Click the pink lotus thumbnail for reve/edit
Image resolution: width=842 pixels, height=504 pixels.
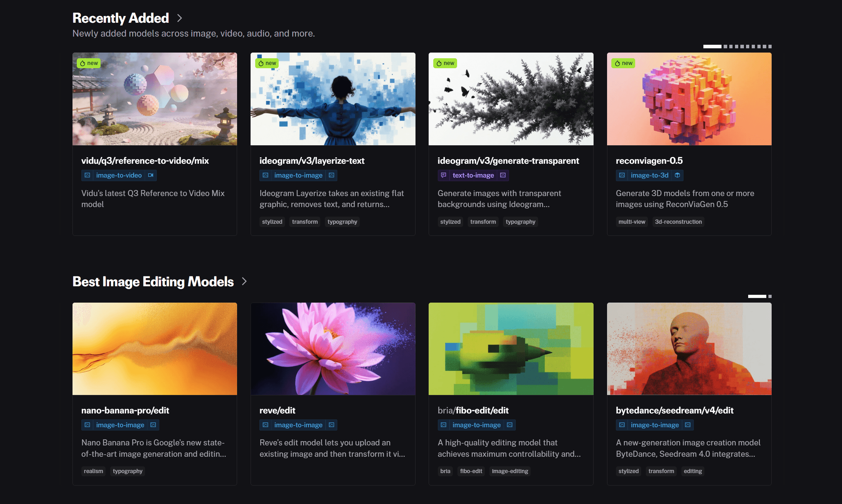(333, 349)
